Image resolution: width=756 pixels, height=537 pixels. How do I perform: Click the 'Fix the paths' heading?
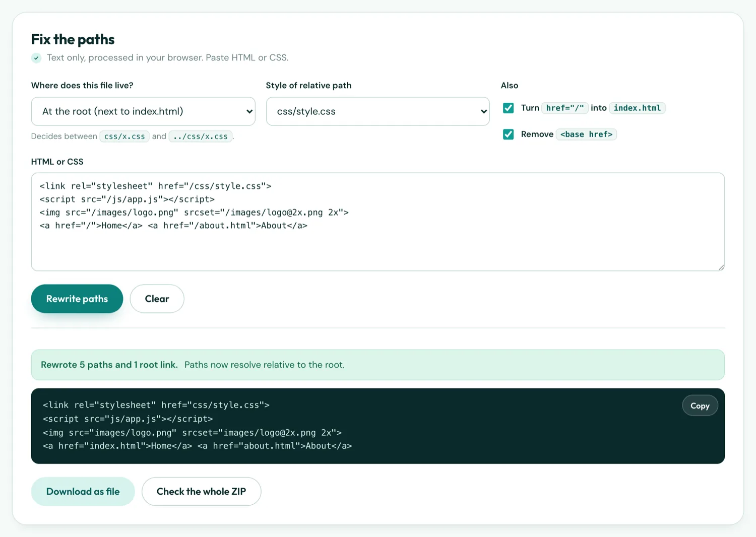73,39
